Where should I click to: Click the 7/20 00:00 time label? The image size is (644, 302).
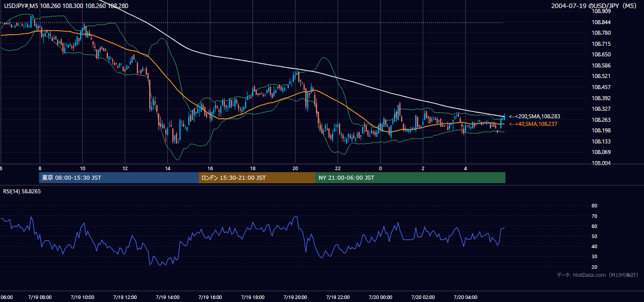point(380,297)
